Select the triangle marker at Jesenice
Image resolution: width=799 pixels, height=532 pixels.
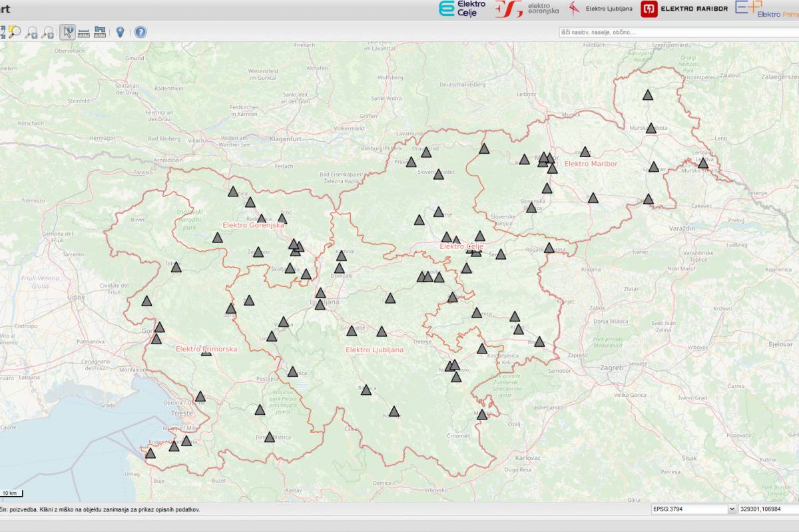[233, 191]
